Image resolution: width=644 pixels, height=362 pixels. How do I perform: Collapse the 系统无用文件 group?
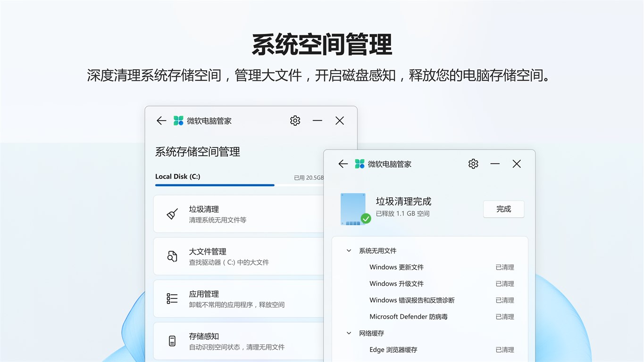click(349, 251)
